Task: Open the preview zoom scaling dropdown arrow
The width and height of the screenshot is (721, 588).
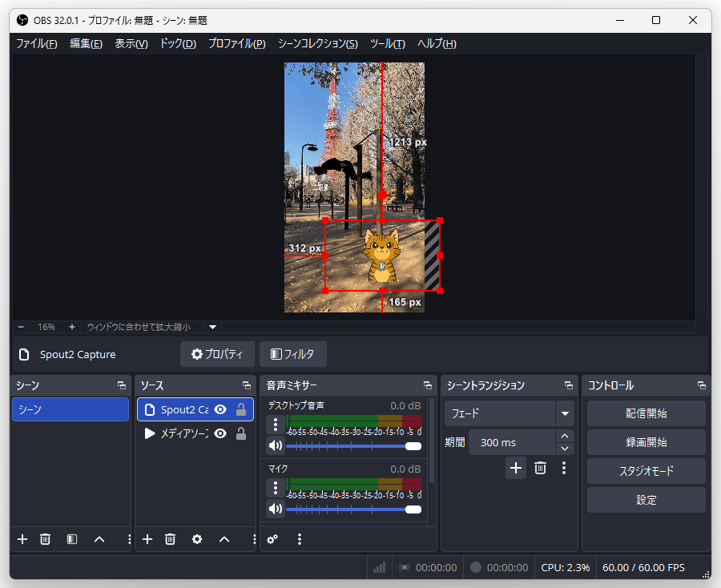Action: [212, 327]
